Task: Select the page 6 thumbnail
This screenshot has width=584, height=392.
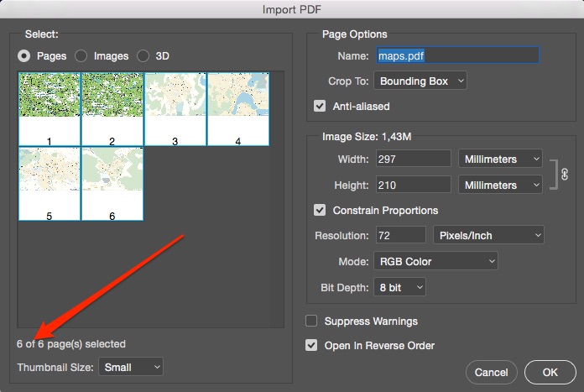Action: pyautogui.click(x=112, y=184)
